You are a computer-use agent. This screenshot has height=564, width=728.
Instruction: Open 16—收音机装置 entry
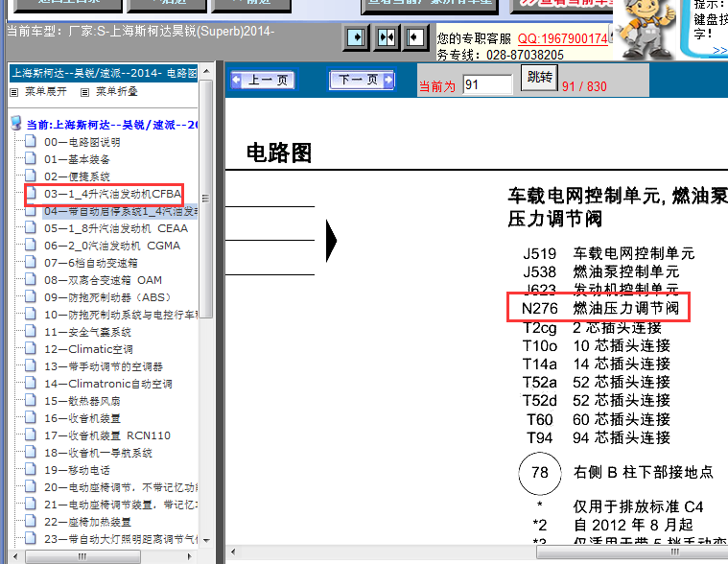click(x=82, y=418)
